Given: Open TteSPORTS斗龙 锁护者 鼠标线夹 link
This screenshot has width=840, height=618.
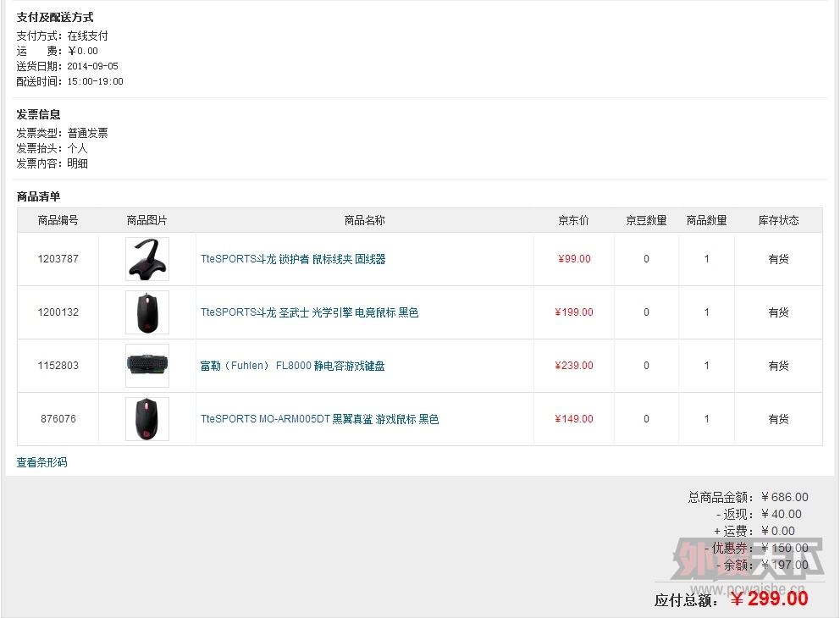Looking at the screenshot, I should click(293, 259).
